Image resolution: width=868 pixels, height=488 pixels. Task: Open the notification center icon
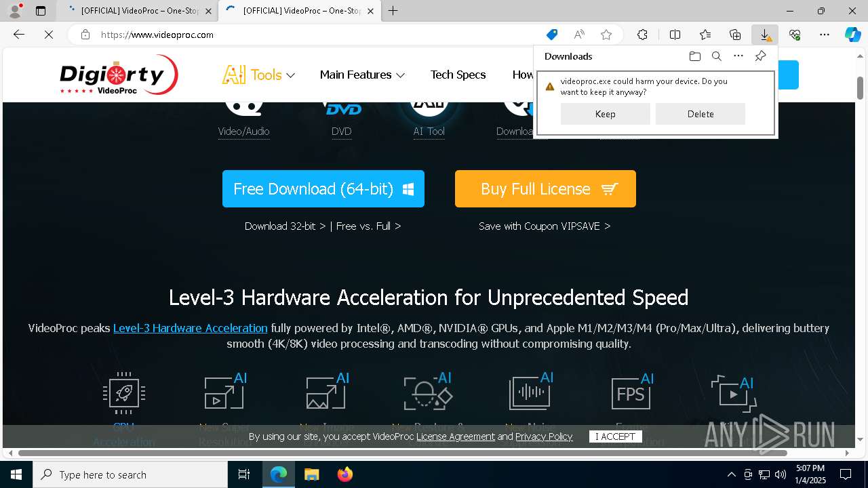point(846,474)
